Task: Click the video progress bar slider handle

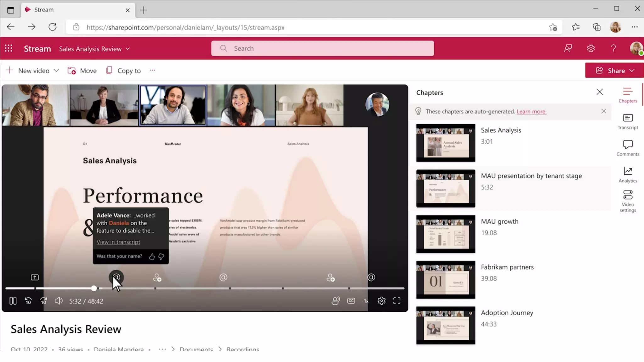Action: (94, 288)
